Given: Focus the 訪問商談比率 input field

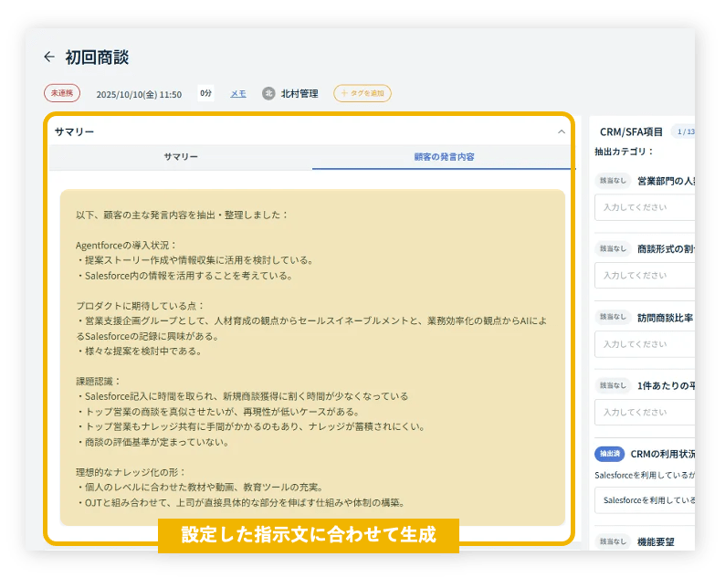Looking at the screenshot, I should point(645,343).
